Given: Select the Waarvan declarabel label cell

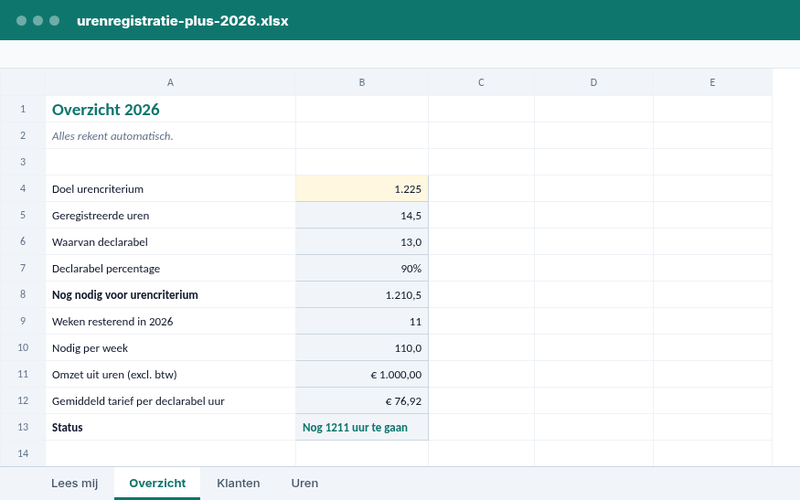Looking at the screenshot, I should 170,242.
